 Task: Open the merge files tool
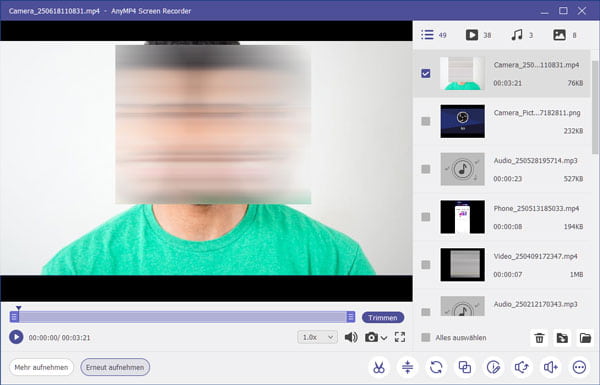tap(465, 367)
